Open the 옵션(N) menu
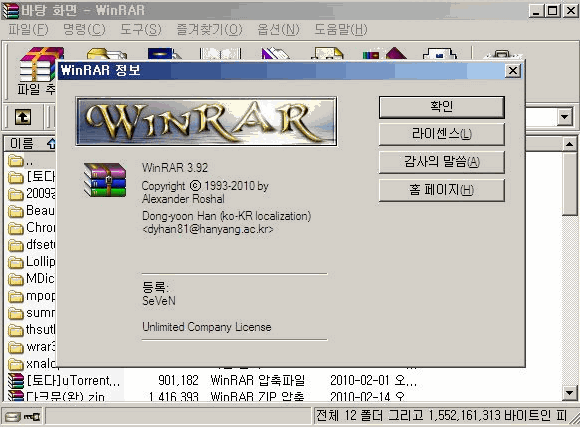This screenshot has width=580, height=428. (279, 30)
